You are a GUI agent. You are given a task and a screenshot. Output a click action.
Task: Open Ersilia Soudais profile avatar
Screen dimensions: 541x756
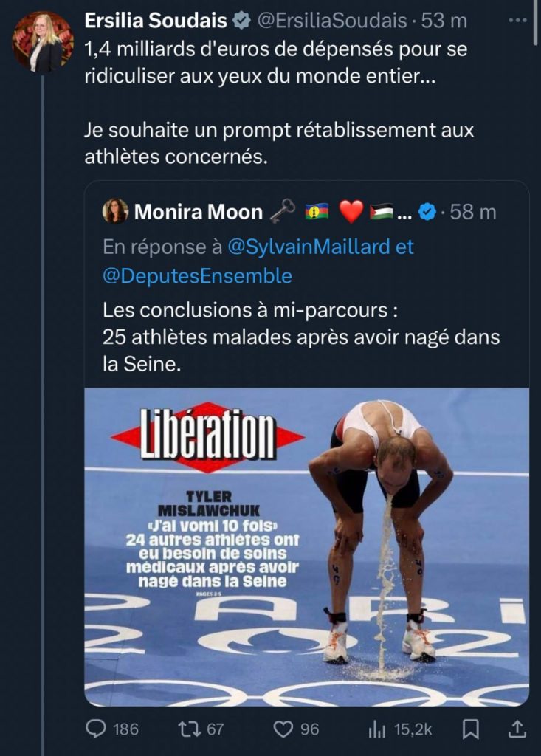click(x=42, y=42)
